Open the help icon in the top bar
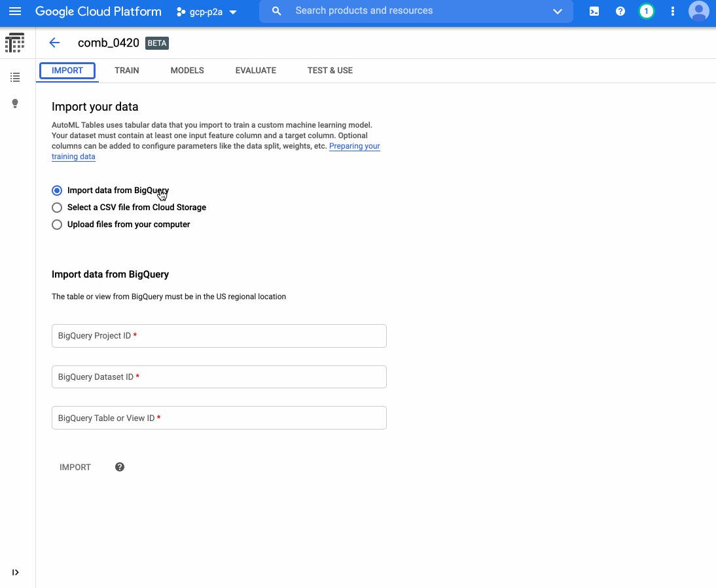This screenshot has height=588, width=716. 620,11
